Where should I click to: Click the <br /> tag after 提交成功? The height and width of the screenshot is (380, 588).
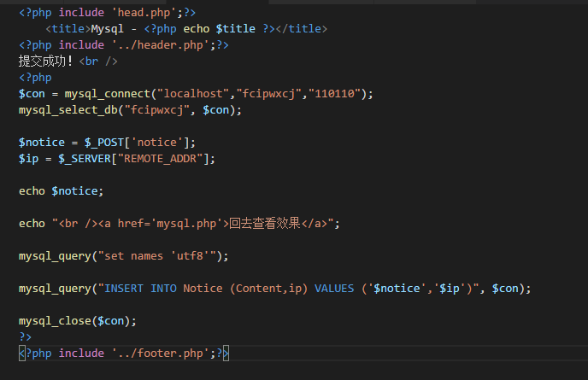tap(98, 61)
